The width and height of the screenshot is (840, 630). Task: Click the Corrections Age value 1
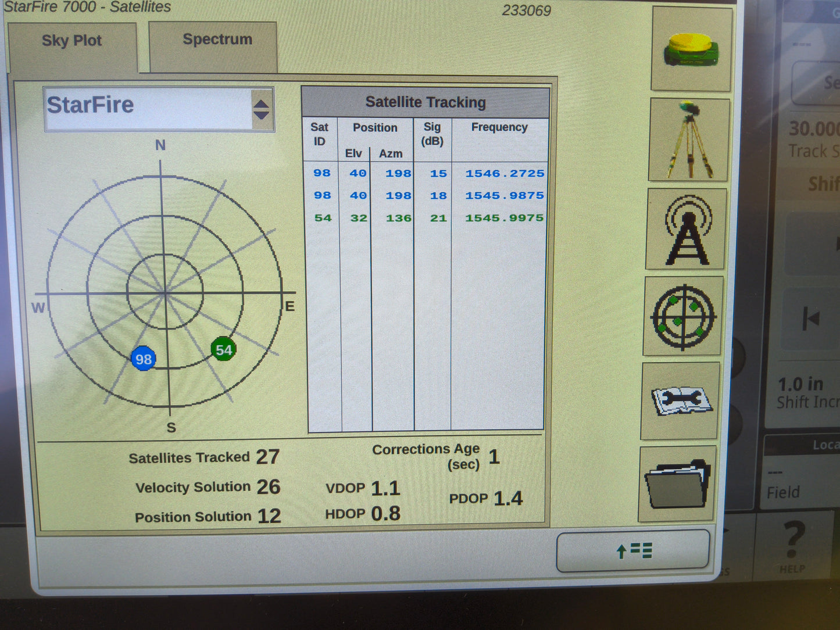pyautogui.click(x=494, y=457)
